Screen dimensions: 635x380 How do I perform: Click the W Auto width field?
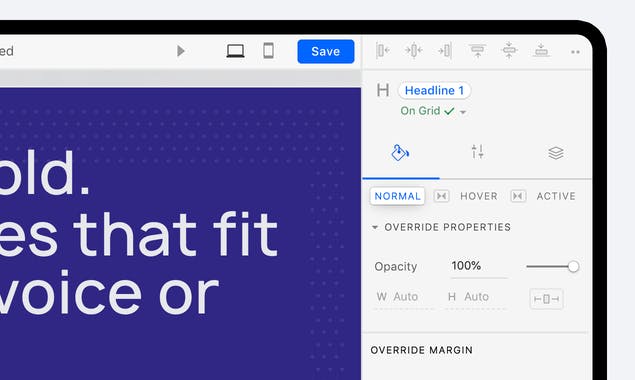(403, 297)
